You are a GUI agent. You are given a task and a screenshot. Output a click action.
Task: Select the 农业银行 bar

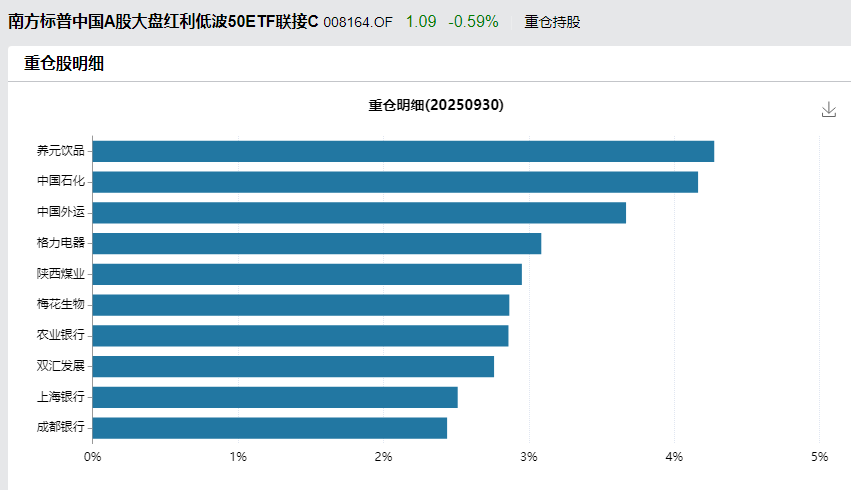pos(301,336)
